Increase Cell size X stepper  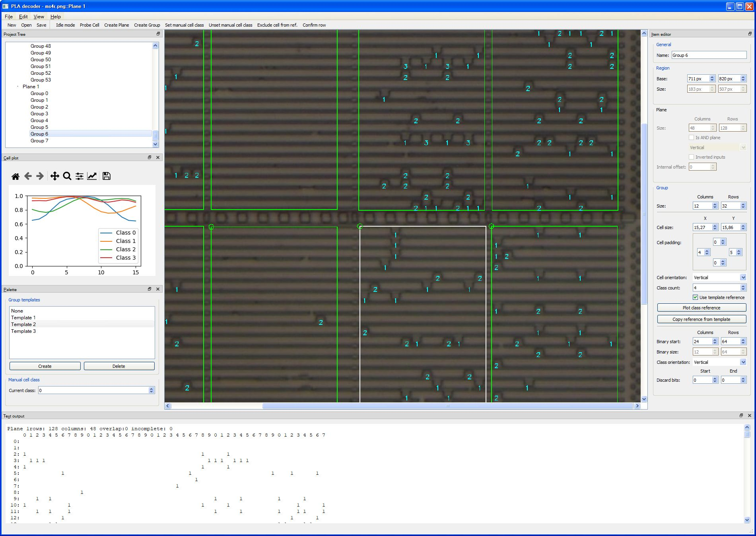[715, 226]
